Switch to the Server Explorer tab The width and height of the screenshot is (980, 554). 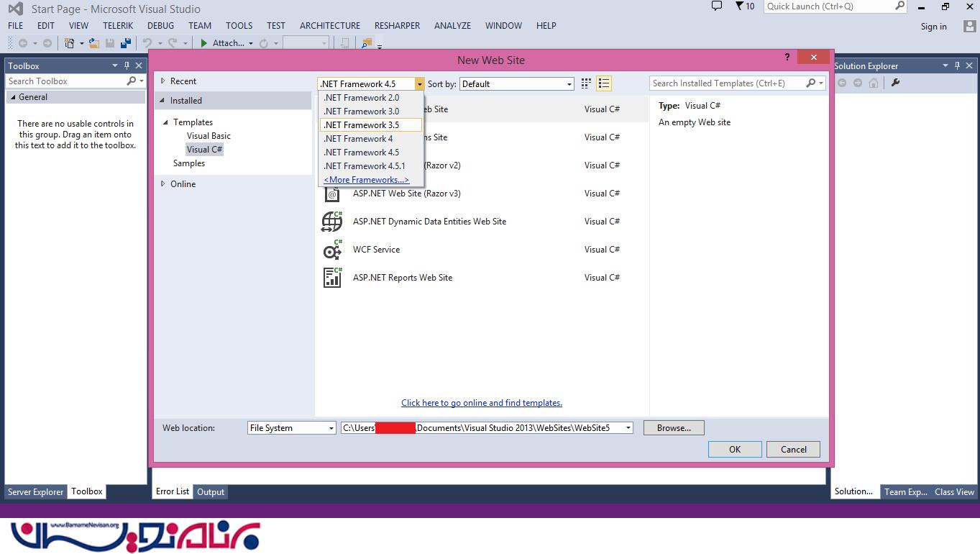point(36,492)
